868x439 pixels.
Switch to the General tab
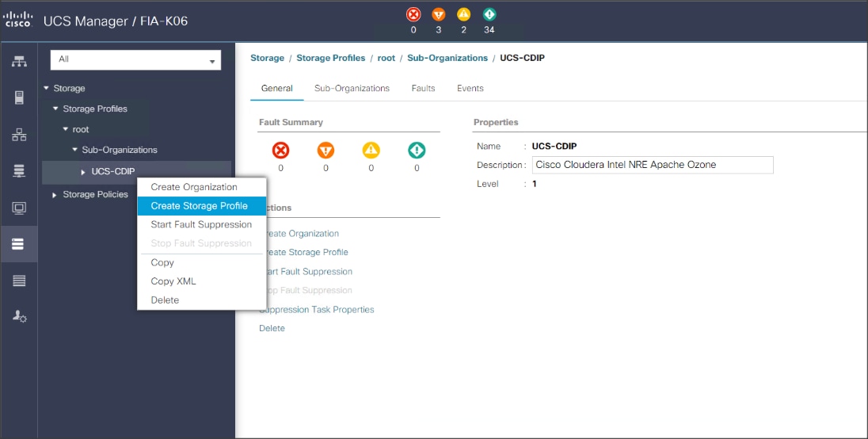tap(276, 88)
